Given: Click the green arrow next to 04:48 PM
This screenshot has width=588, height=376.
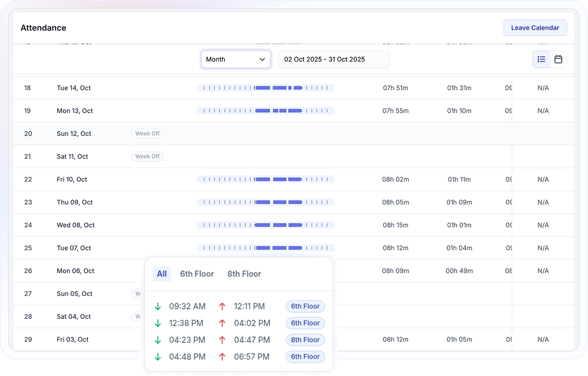Looking at the screenshot, I should click(x=158, y=357).
